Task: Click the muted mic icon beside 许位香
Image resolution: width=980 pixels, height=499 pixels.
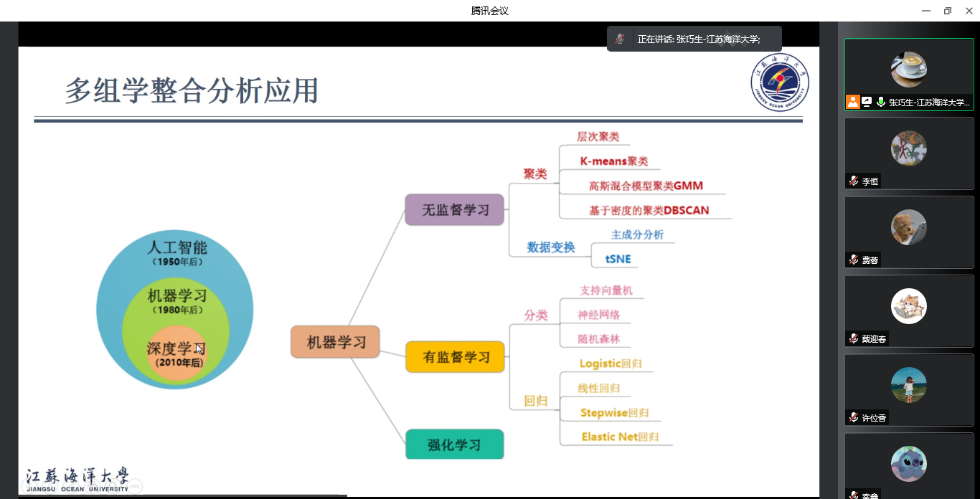Action: point(854,417)
